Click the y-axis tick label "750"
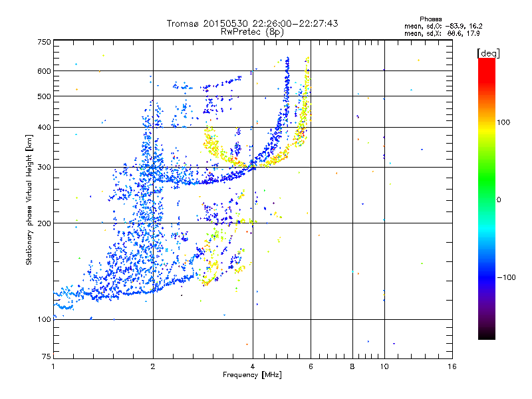The width and height of the screenshot is (532, 399). click(44, 42)
